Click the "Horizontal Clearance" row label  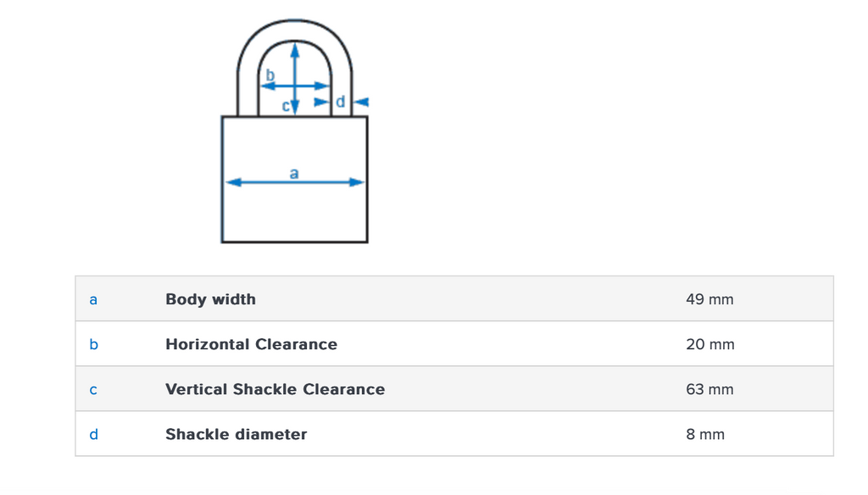pos(251,344)
